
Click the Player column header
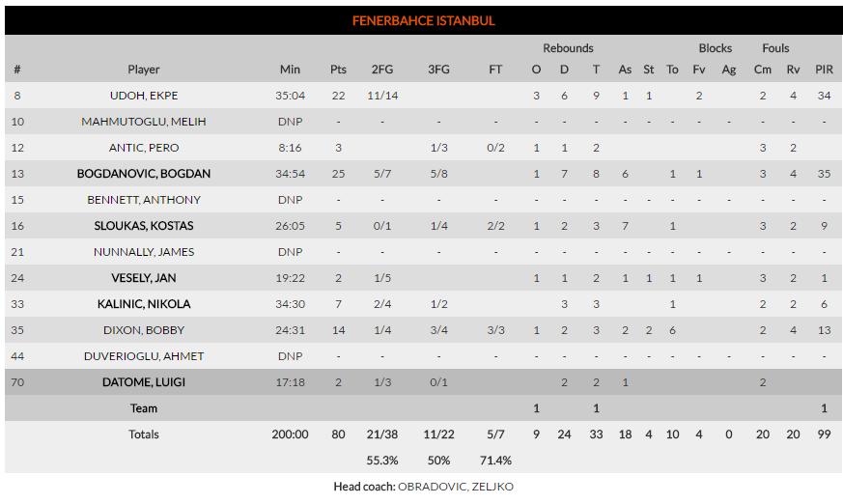coord(144,70)
